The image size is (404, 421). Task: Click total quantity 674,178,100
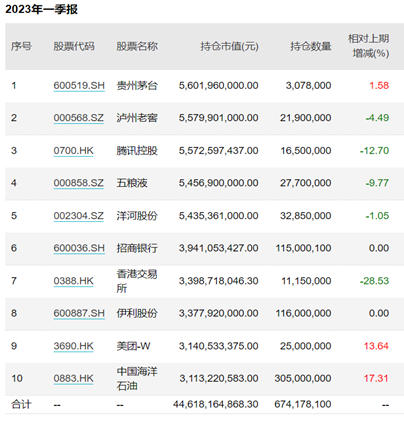[x=303, y=404]
